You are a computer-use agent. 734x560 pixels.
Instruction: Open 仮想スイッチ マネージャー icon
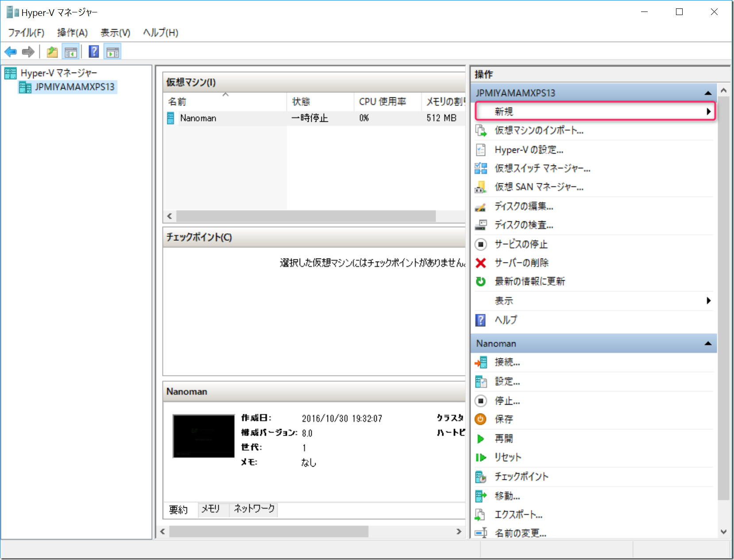click(x=481, y=168)
